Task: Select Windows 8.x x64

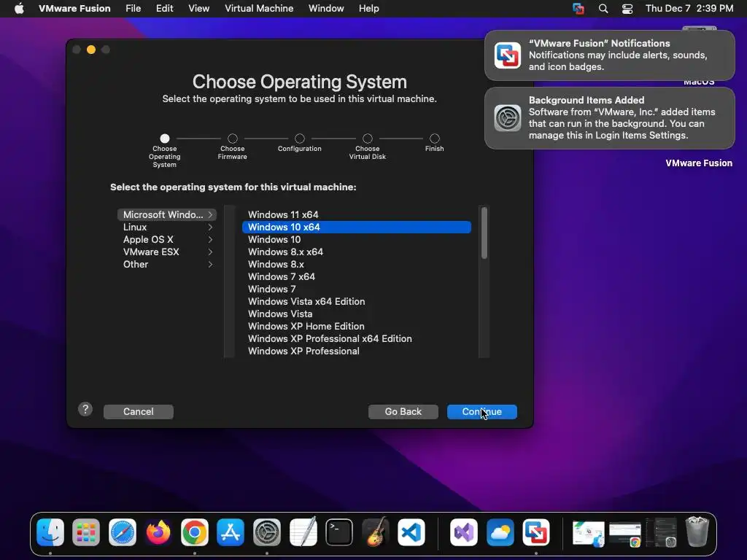Action: pos(357,252)
